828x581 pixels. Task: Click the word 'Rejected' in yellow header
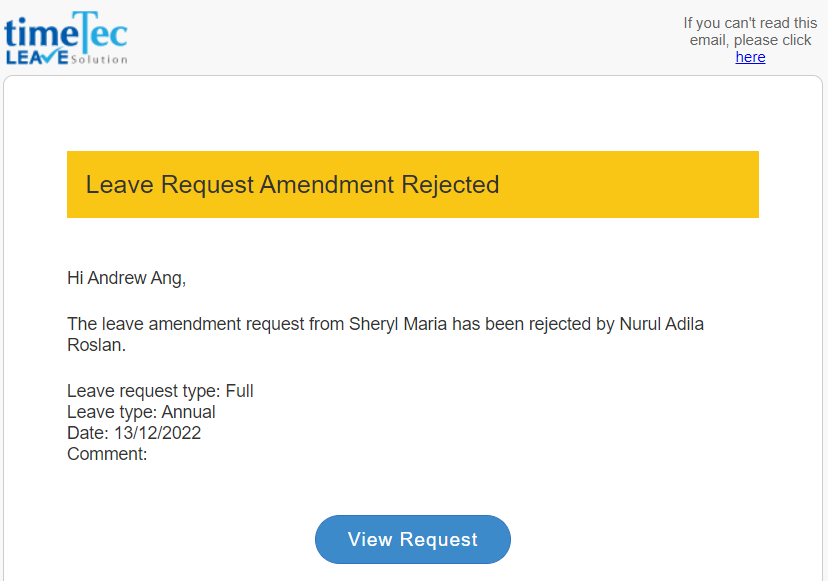[x=450, y=184]
